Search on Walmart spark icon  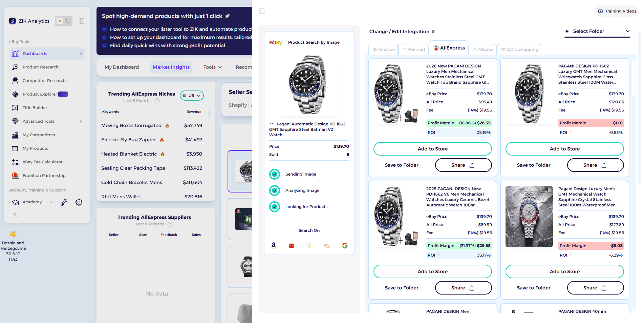coord(309,245)
